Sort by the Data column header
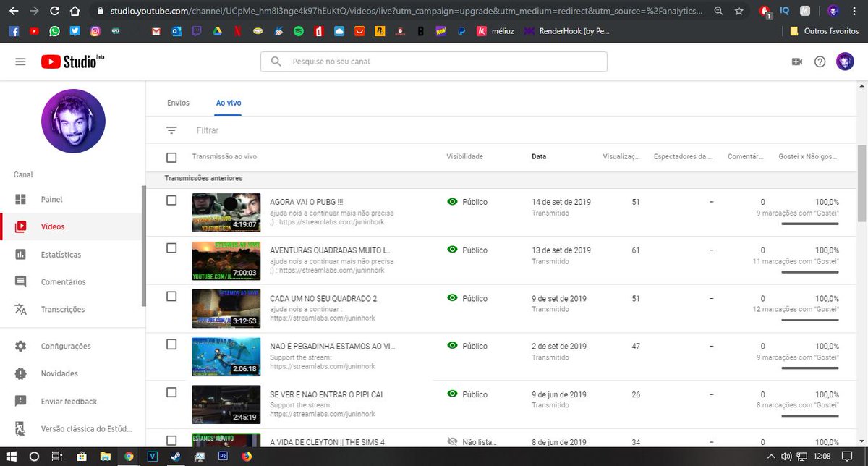 tap(539, 157)
